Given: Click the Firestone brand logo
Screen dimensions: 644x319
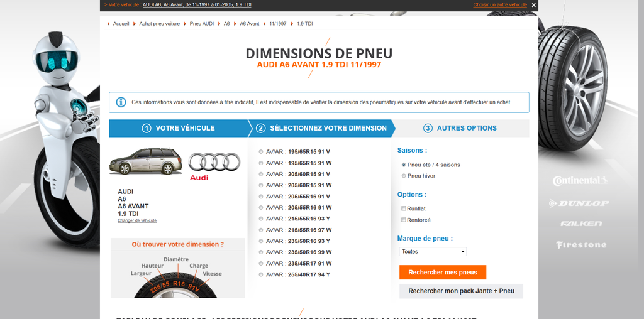Looking at the screenshot, I should [x=581, y=245].
